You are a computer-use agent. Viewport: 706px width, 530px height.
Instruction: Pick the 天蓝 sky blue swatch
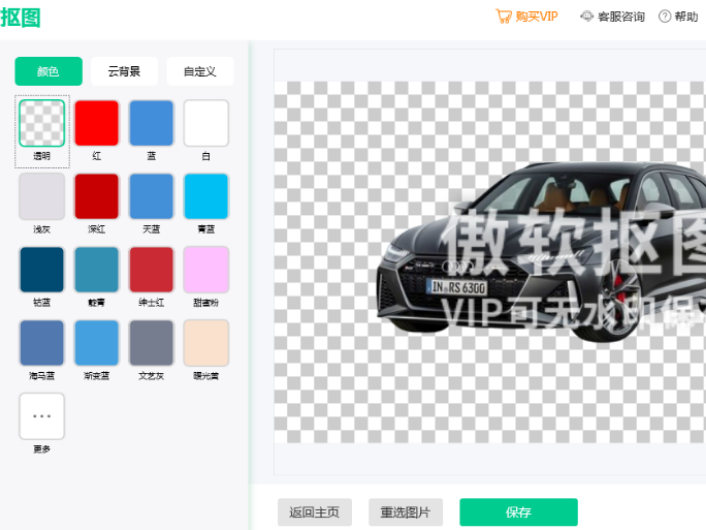click(151, 196)
